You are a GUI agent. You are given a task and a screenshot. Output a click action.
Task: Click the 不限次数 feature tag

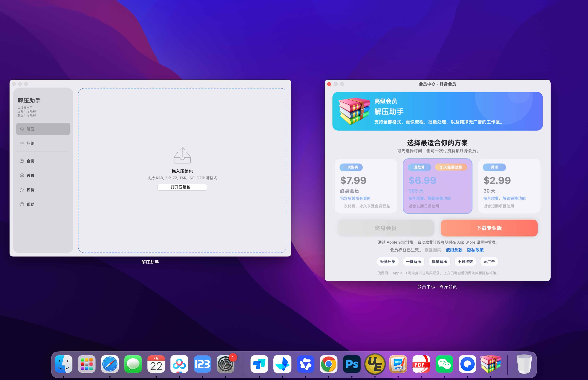[x=465, y=262]
